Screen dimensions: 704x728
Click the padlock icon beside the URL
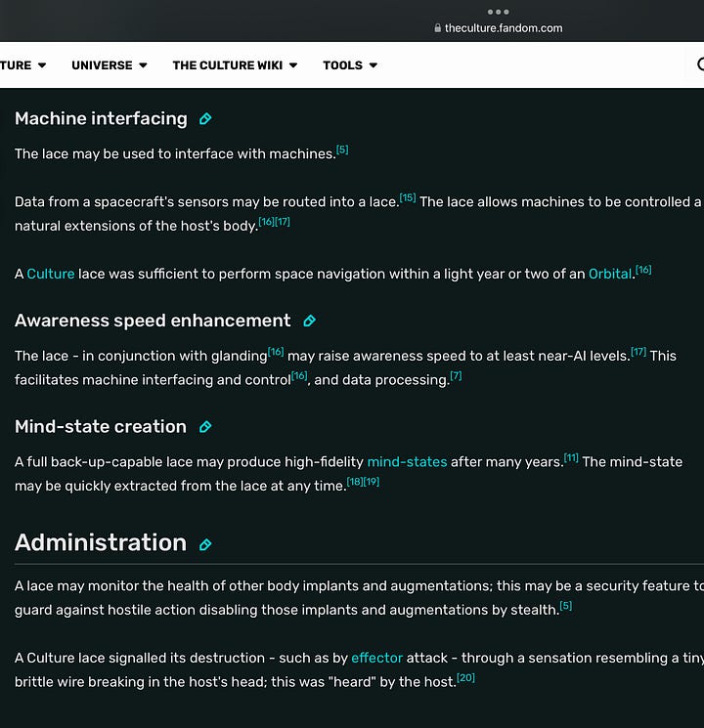click(x=437, y=28)
